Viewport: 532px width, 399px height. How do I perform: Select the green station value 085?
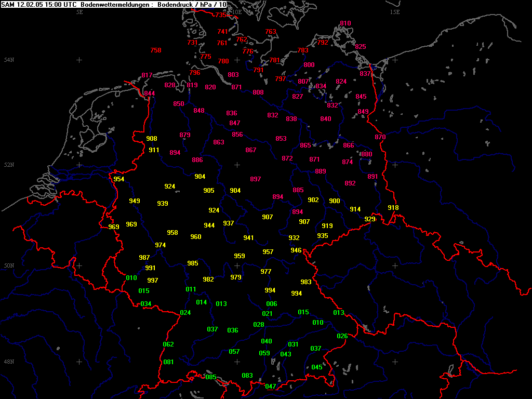point(211,377)
